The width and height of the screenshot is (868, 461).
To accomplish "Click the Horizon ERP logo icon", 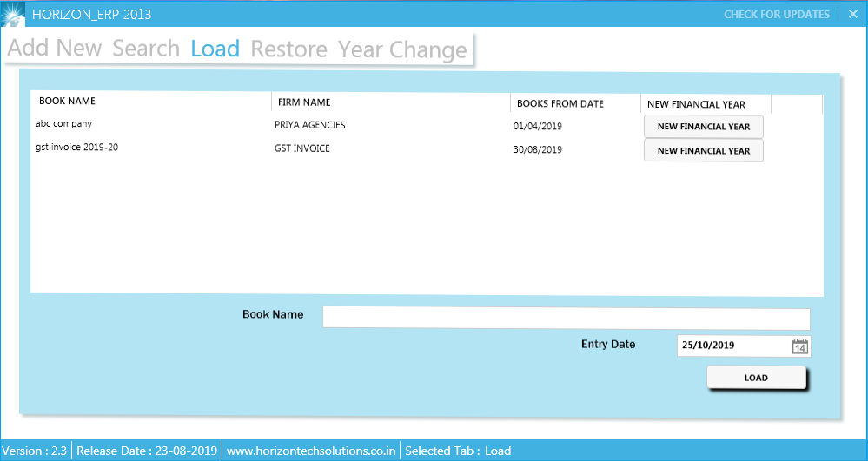I will [12, 15].
